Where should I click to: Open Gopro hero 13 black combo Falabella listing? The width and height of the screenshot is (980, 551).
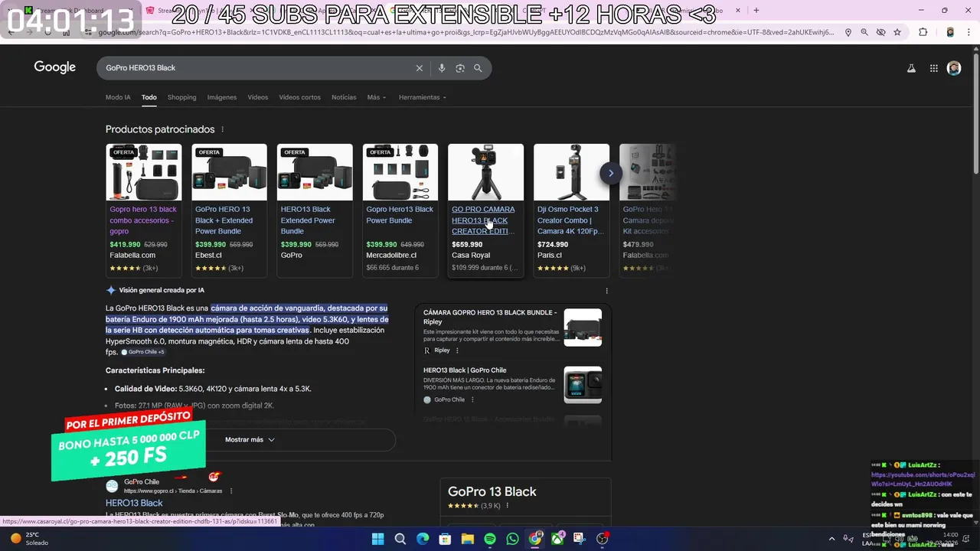(143, 220)
